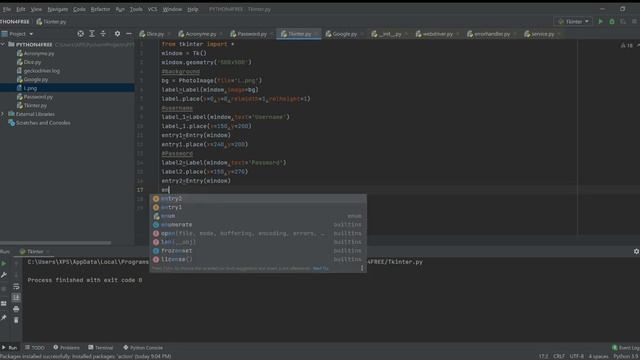Choose frozenset from autocomplete popup

pos(258,251)
